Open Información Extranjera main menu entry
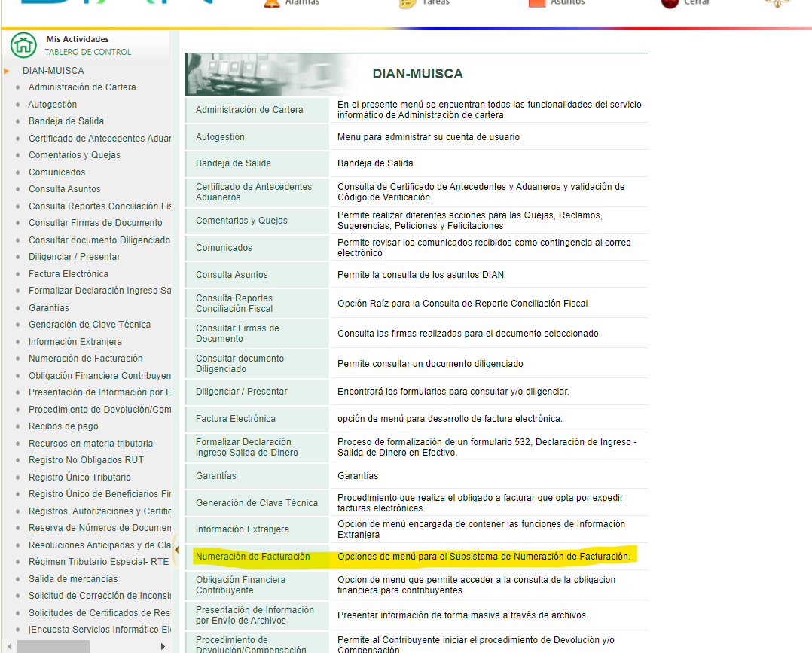 pos(243,529)
